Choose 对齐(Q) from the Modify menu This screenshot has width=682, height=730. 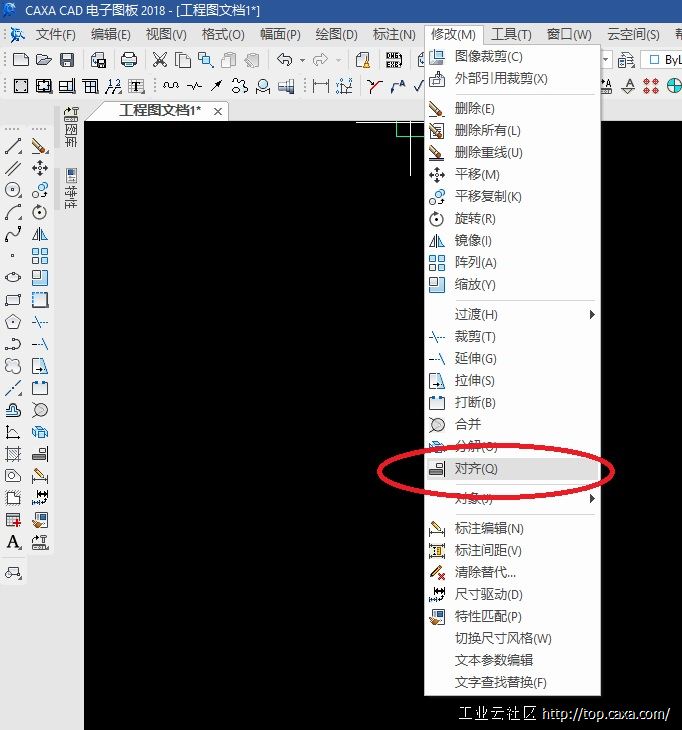pos(513,469)
